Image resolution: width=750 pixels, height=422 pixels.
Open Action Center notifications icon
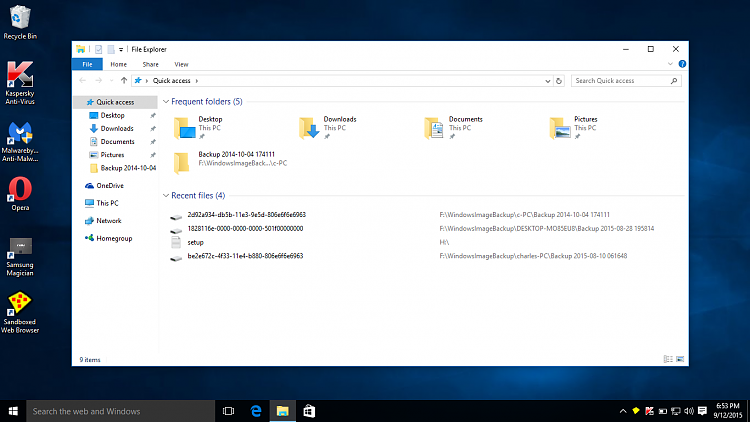pyautogui.click(x=702, y=411)
